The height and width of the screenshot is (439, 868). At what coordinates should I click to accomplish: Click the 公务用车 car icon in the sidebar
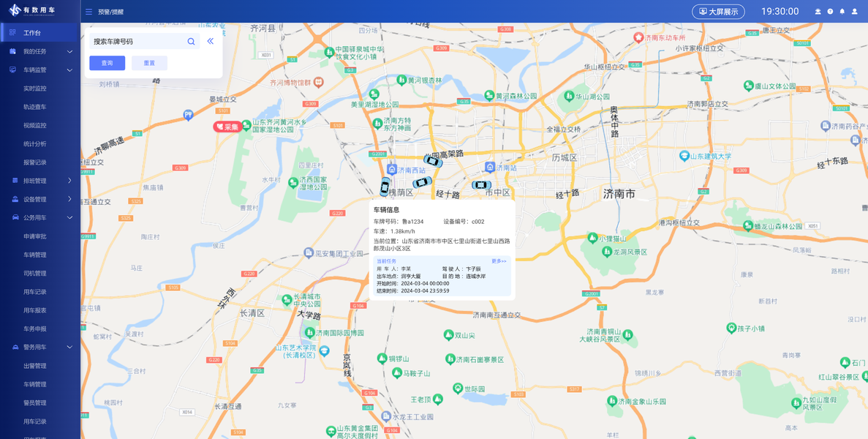pos(15,217)
